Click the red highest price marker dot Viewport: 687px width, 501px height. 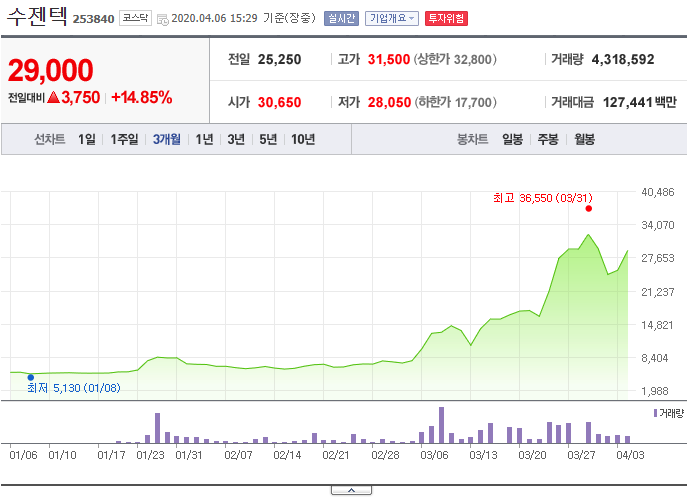(588, 209)
